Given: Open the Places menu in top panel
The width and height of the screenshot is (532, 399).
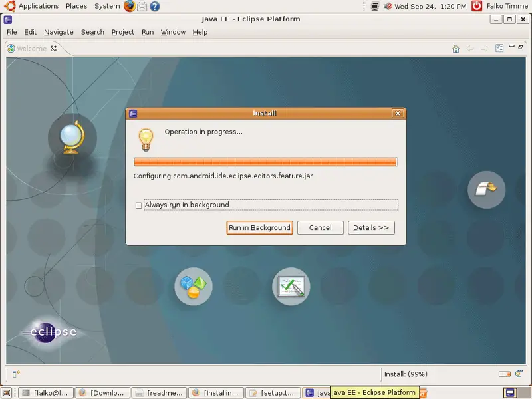Looking at the screenshot, I should [76, 6].
